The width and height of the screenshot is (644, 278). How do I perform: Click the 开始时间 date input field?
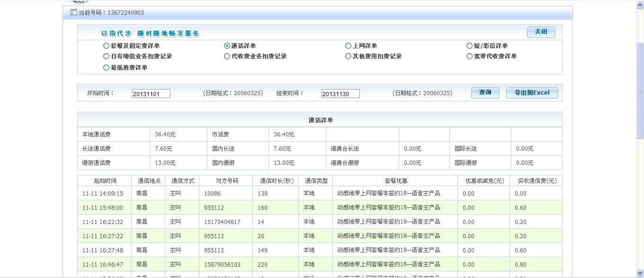pyautogui.click(x=151, y=94)
